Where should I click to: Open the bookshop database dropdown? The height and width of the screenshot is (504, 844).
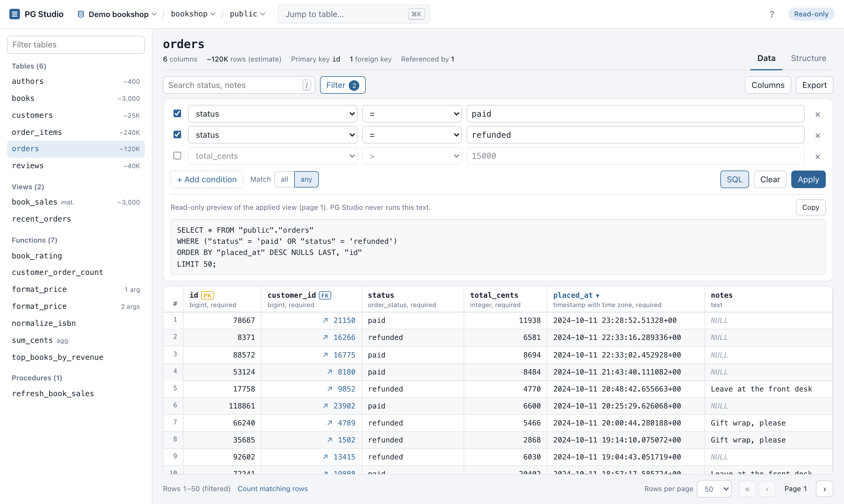click(x=193, y=14)
